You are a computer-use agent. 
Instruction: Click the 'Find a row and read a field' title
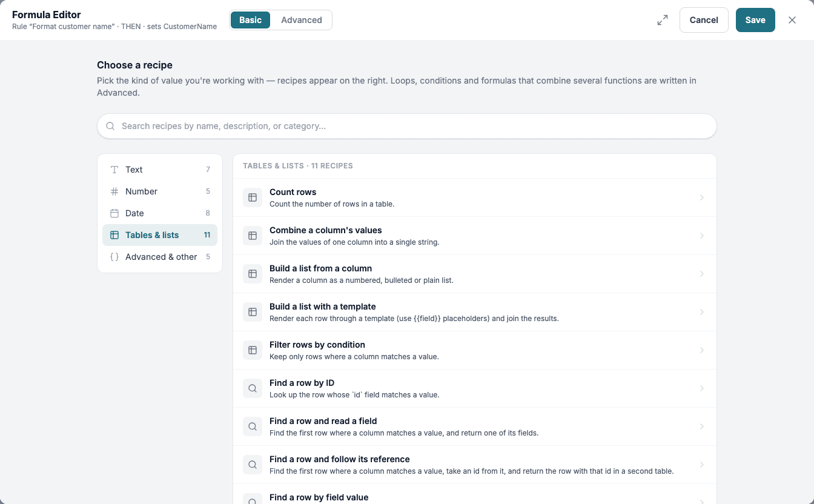323,421
